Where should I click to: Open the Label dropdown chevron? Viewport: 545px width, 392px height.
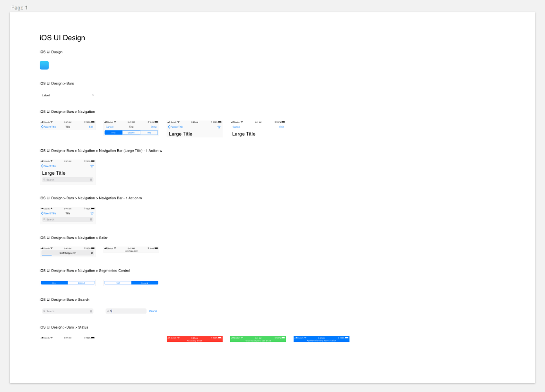point(93,95)
